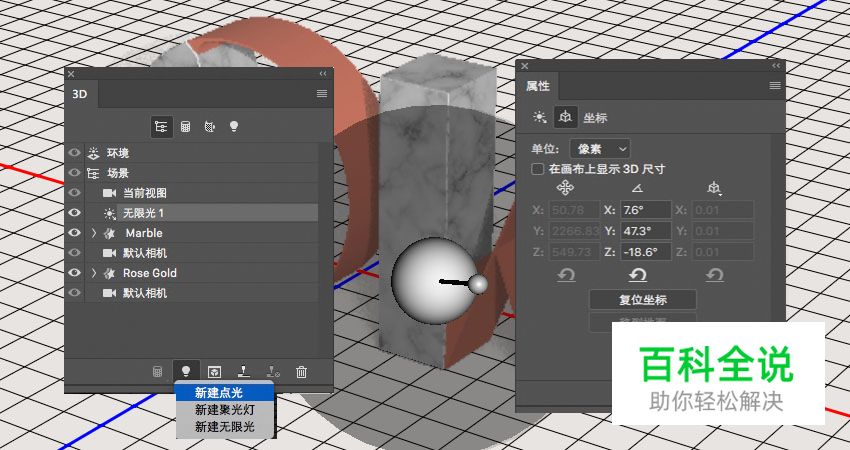Choose 新建无限光 from the popup menu
Viewport: 850px width, 450px height.
(x=224, y=426)
